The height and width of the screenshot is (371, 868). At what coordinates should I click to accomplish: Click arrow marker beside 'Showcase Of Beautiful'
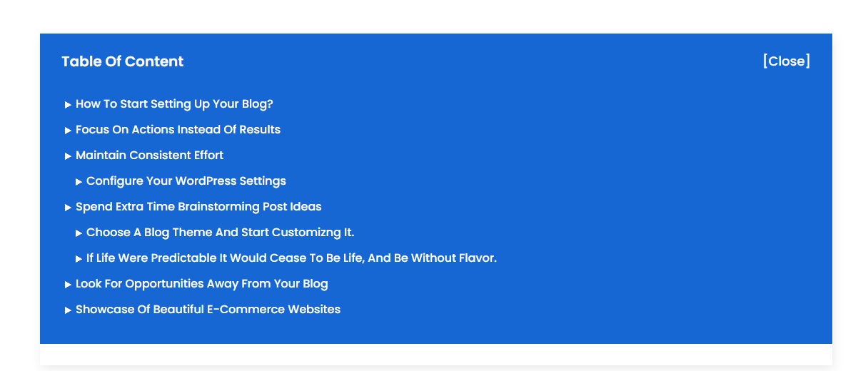point(68,310)
